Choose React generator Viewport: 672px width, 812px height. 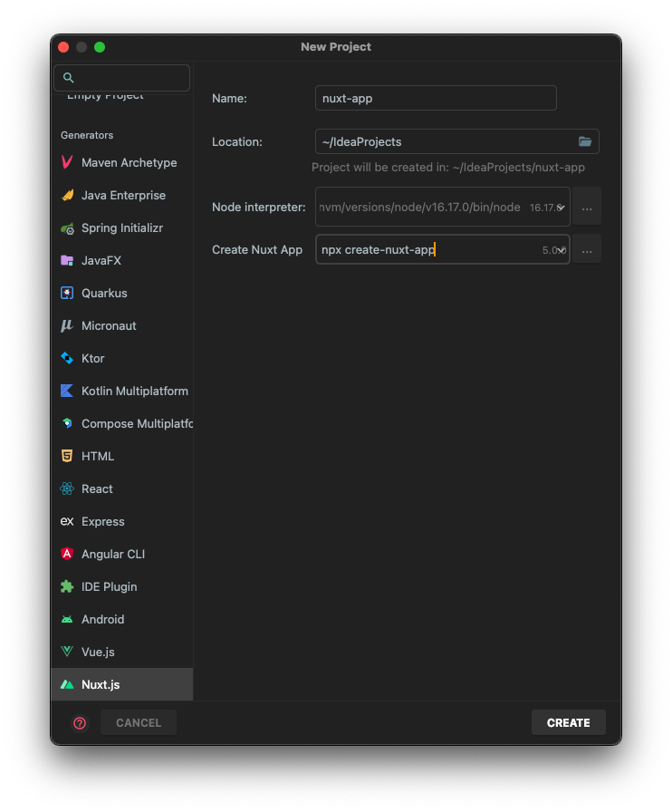click(122, 488)
